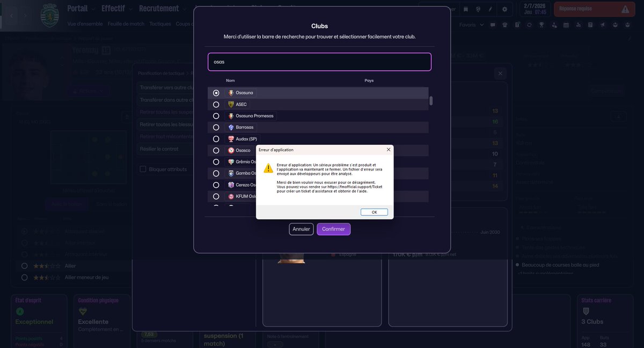Click the forward navigation arrow
The width and height of the screenshot is (644, 348).
click(26, 16)
